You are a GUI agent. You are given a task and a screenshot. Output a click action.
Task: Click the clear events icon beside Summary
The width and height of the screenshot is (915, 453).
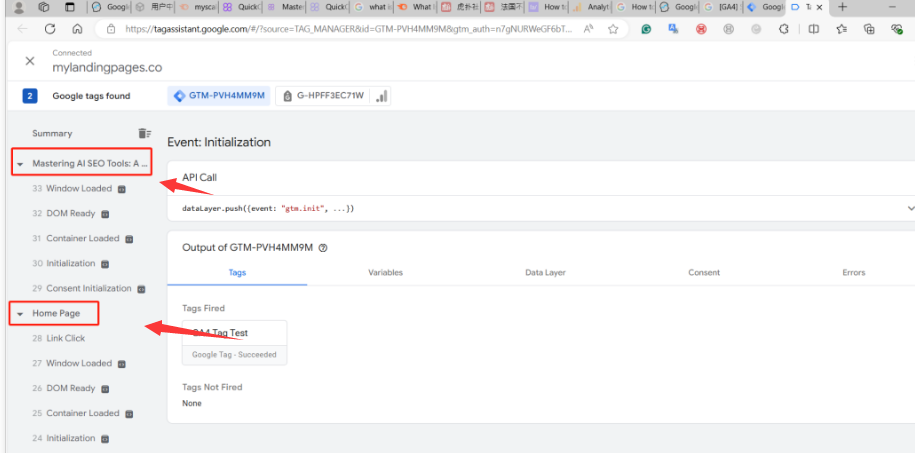pyautogui.click(x=144, y=133)
